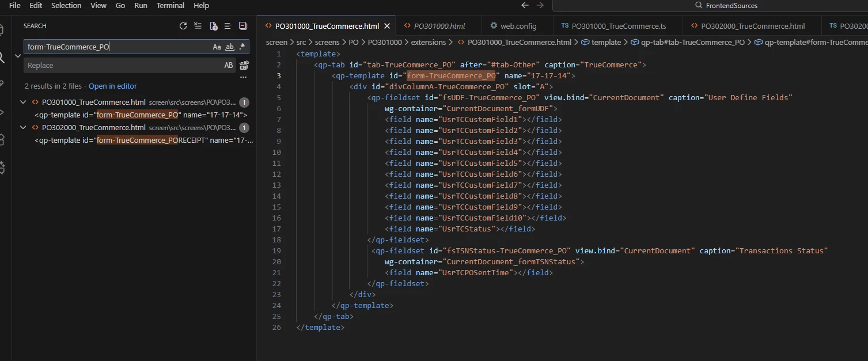
Task: Open Extensions view in activity bar
Action: point(2,139)
